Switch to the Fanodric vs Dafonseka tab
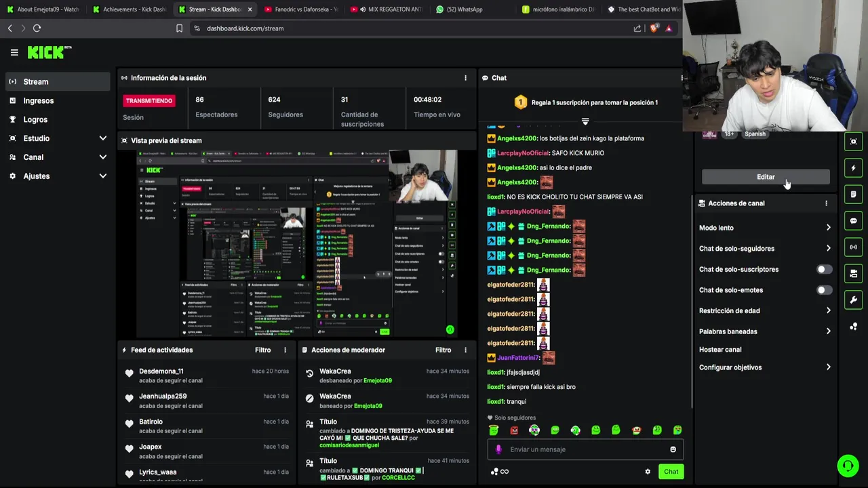The height and width of the screenshot is (488, 868). coord(300,9)
